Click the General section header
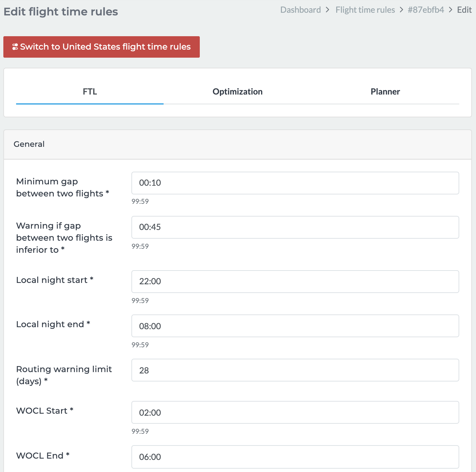The height and width of the screenshot is (472, 476). coord(29,144)
